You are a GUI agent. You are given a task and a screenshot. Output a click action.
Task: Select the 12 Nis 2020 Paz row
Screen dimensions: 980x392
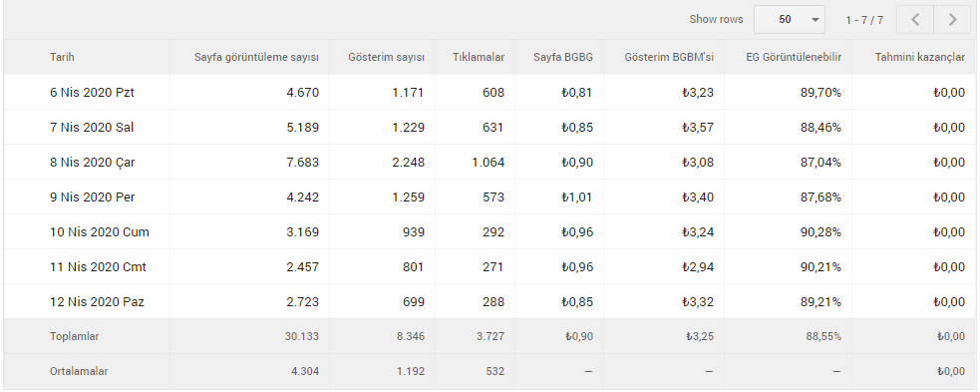click(490, 302)
